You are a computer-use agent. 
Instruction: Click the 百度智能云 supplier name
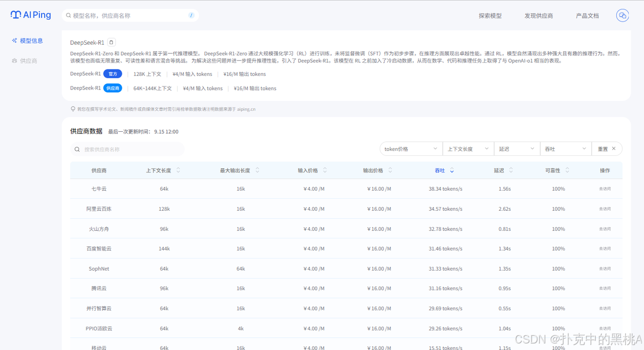click(99, 249)
